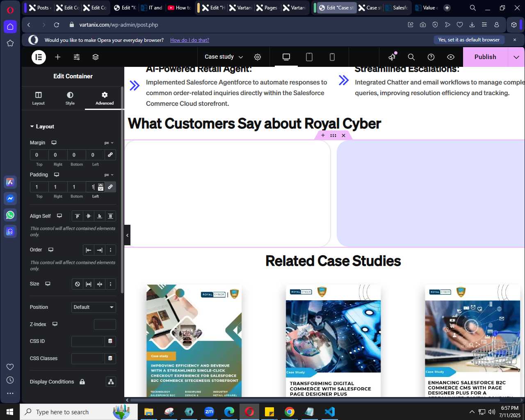Set Size to grow

point(89,284)
